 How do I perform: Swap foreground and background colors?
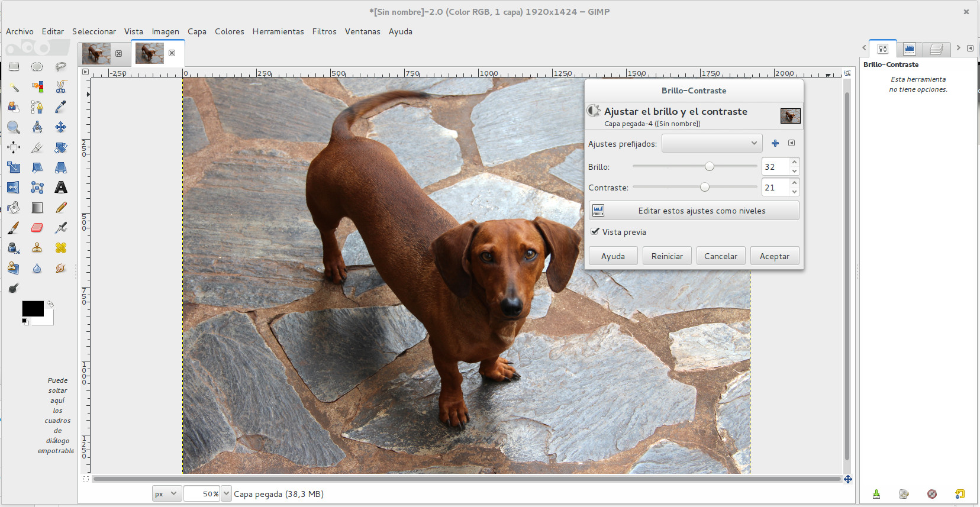tap(50, 304)
